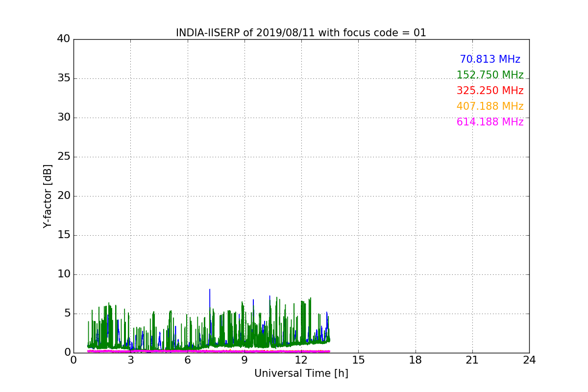Click the x-axis tick label 12
The height and width of the screenshot is (392, 588).
click(301, 360)
